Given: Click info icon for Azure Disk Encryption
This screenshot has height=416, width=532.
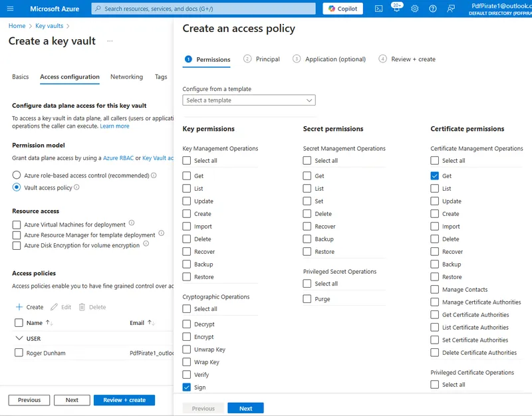Looking at the screenshot, I should pos(146,243).
